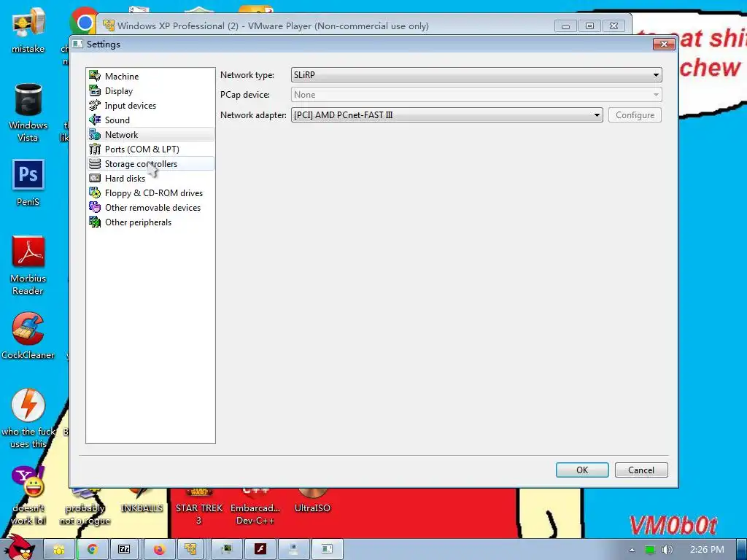The image size is (747, 560).
Task: Select the Network category
Action: 150,135
